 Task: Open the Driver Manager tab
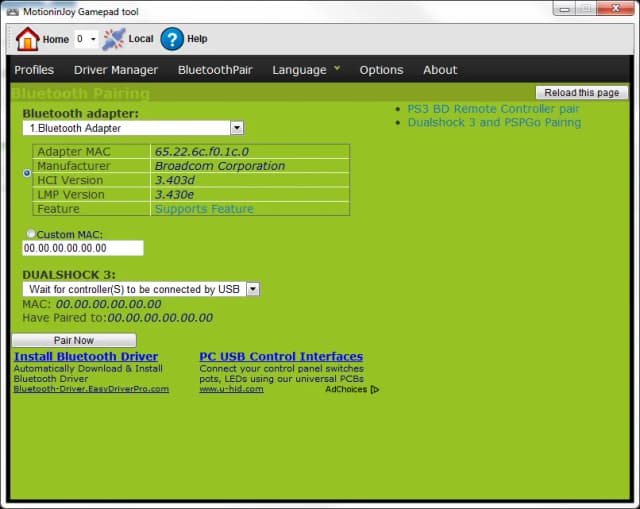coord(116,70)
